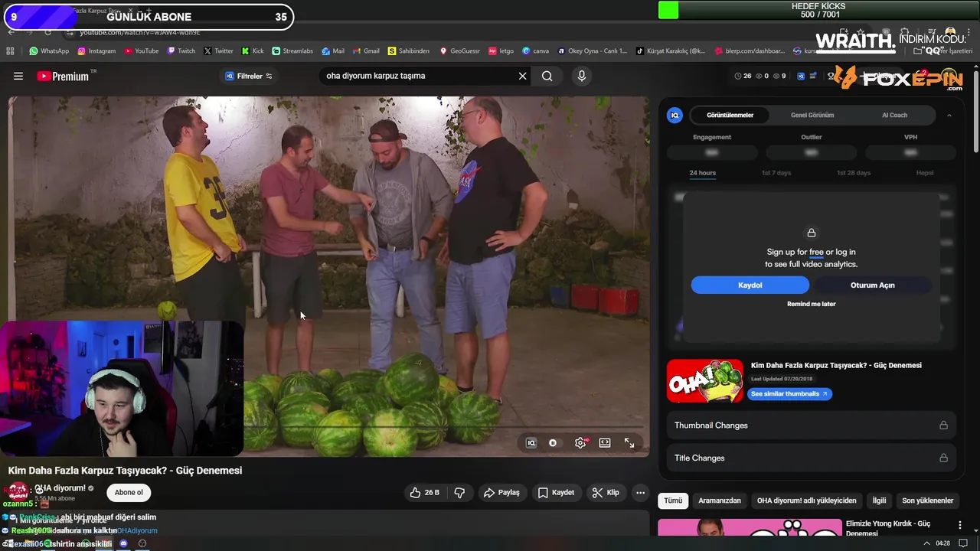The height and width of the screenshot is (551, 980).
Task: Click the underlined free link
Action: tap(816, 252)
